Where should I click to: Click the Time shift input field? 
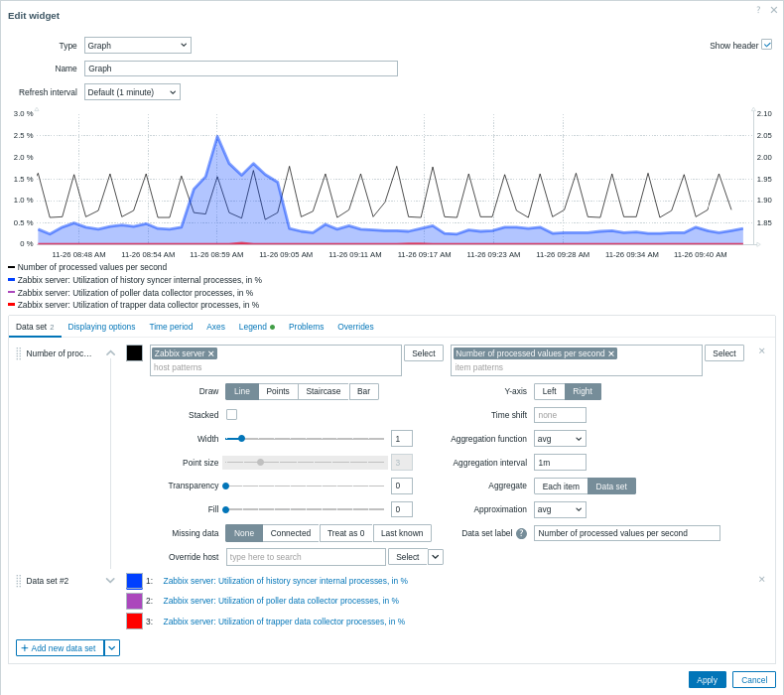pos(560,415)
